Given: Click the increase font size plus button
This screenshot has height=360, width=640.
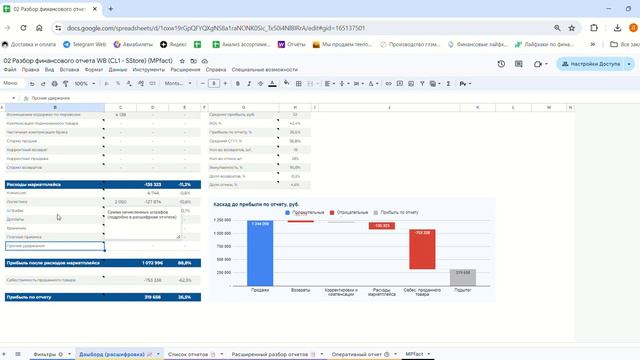Looking at the screenshot, I should [225, 84].
